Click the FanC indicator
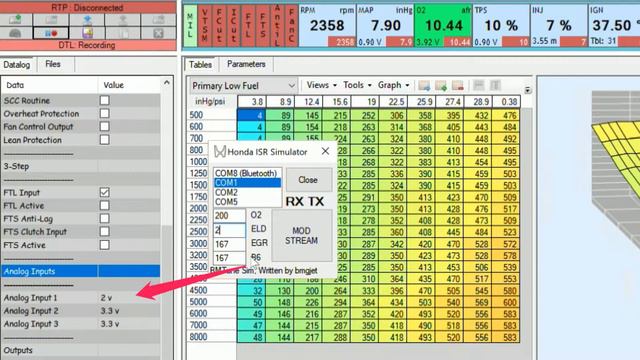Screen dimensions: 640x360 pos(291,25)
